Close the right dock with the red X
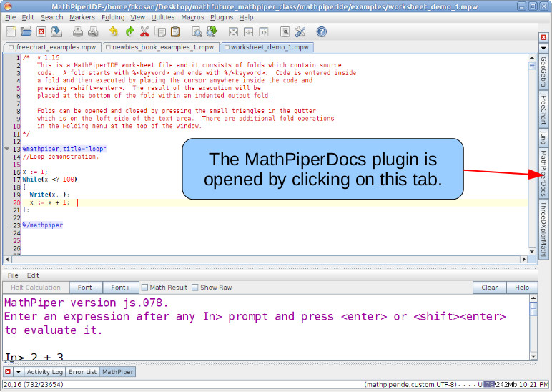Viewport: 552px width, 392px height. point(543,37)
